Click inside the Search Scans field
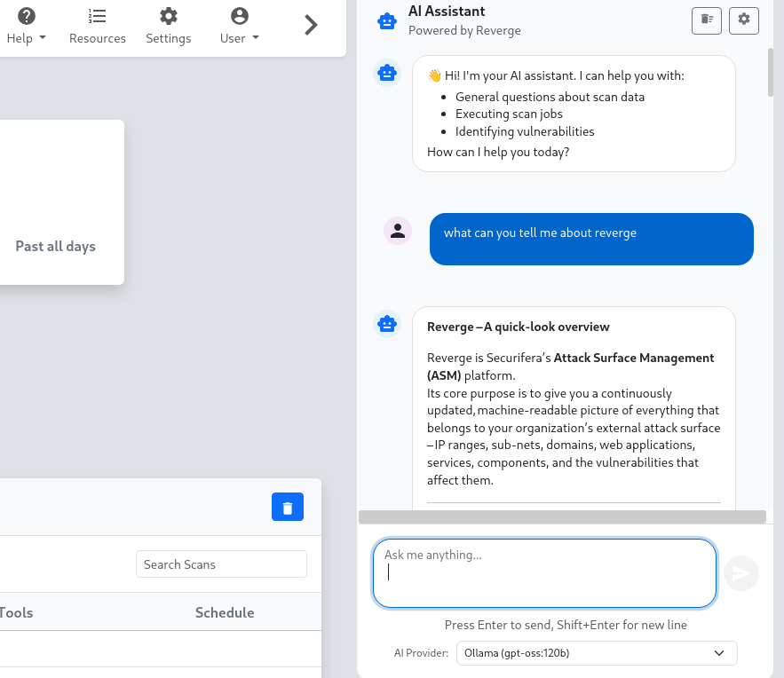Viewport: 784px width, 678px height. pos(220,564)
